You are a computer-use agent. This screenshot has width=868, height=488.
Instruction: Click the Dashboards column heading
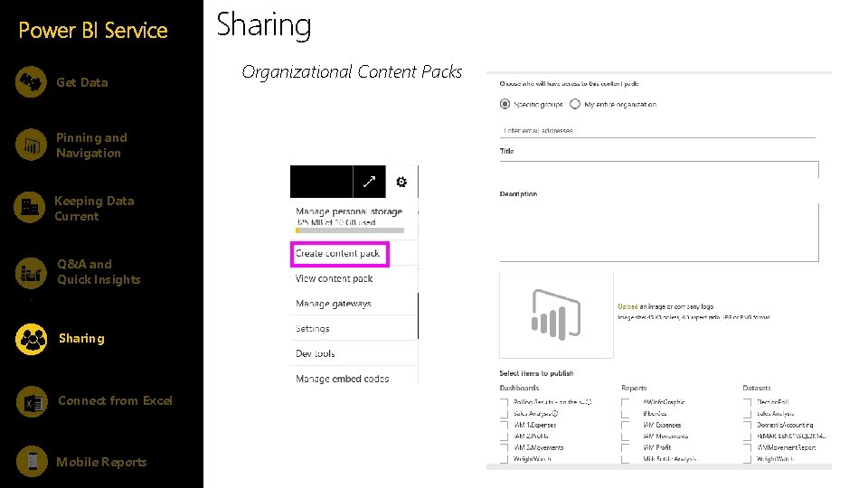(x=519, y=388)
